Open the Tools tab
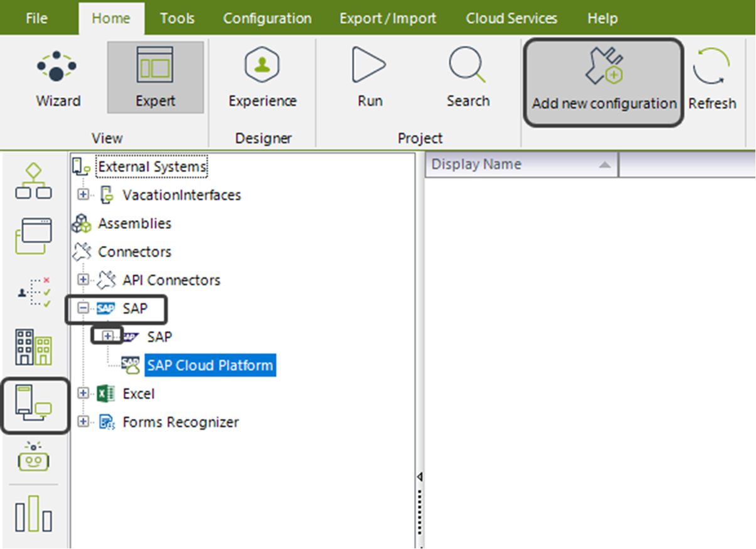 [x=177, y=18]
